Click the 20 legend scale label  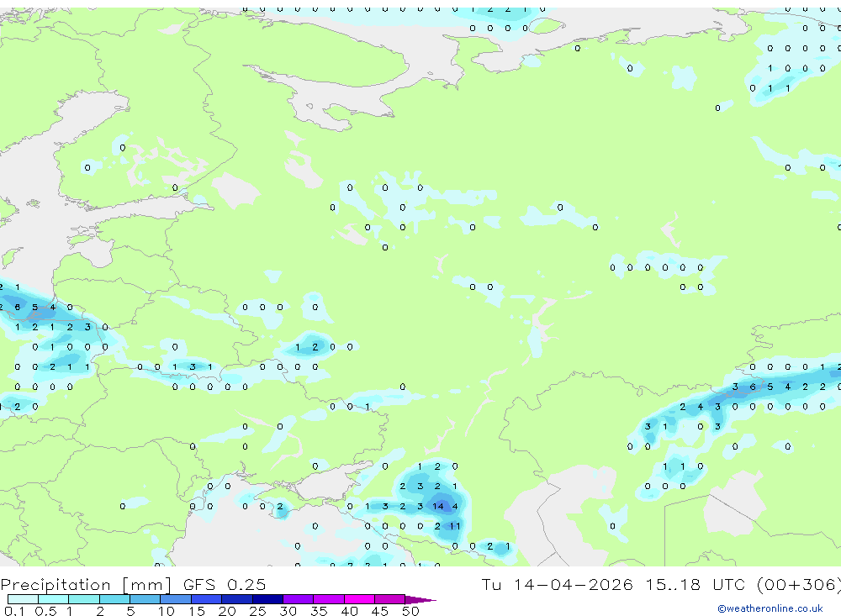pyautogui.click(x=227, y=611)
